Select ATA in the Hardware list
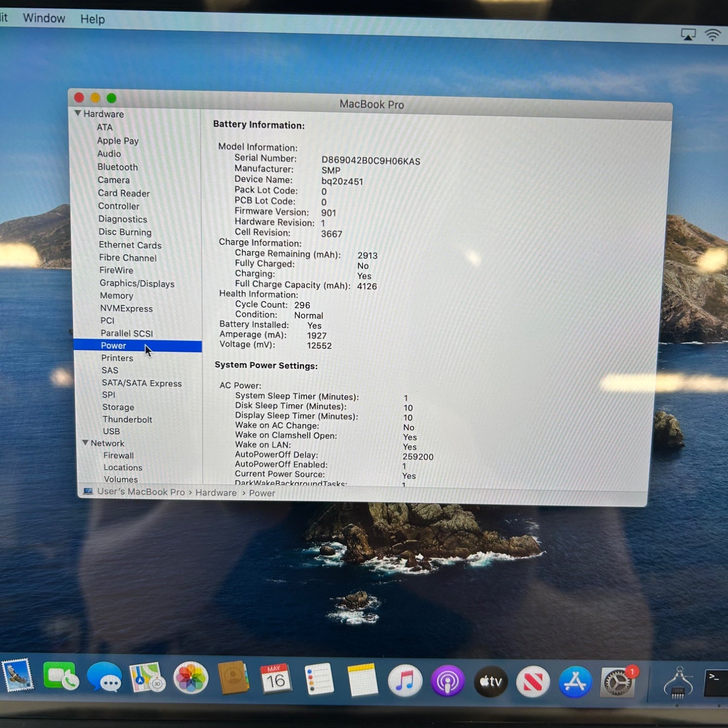 [105, 127]
